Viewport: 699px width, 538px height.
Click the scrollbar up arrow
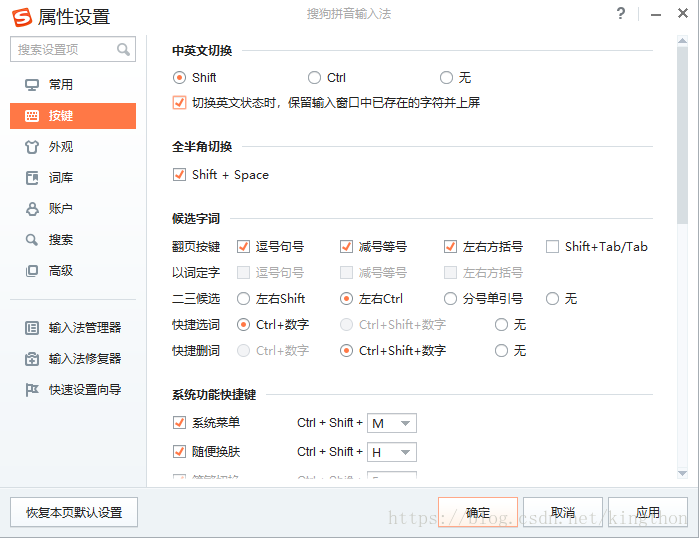tap(682, 41)
